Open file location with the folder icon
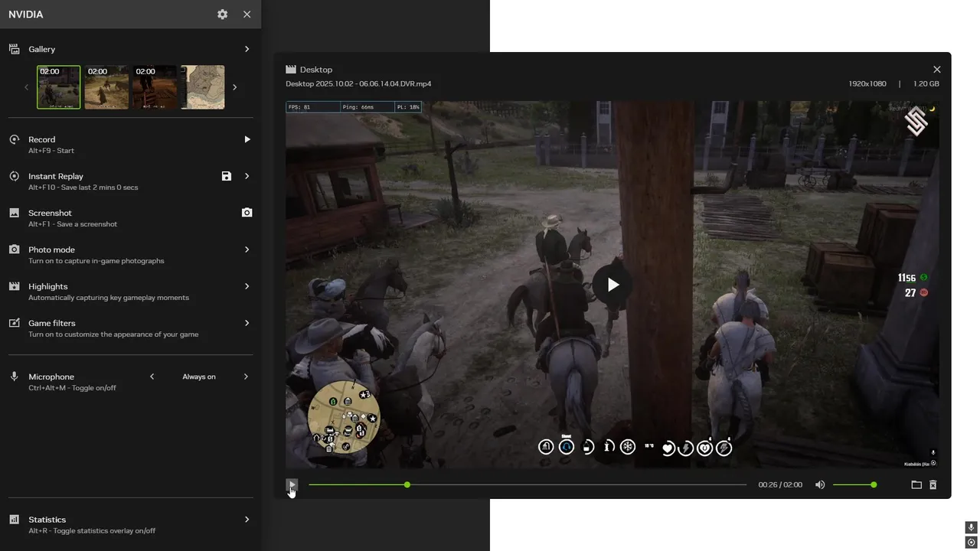The image size is (980, 551). 916,484
